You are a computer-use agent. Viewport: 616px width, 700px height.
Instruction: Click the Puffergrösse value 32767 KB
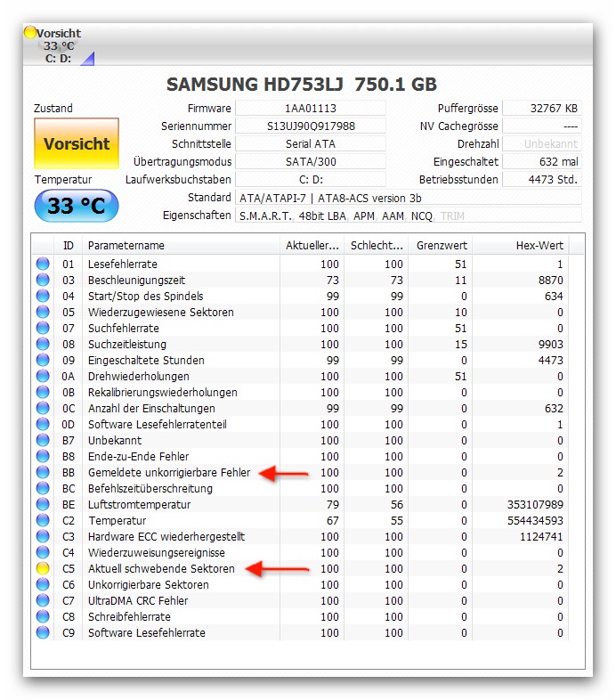542,108
